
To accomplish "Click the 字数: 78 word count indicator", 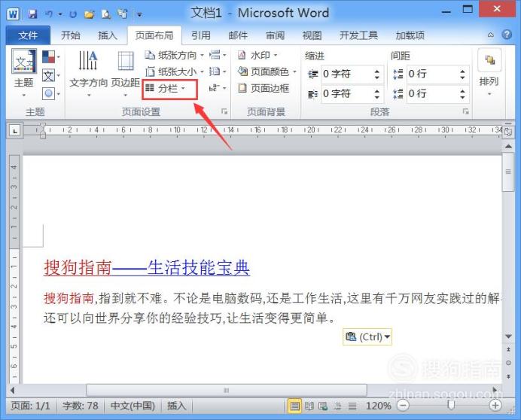I will [x=81, y=406].
